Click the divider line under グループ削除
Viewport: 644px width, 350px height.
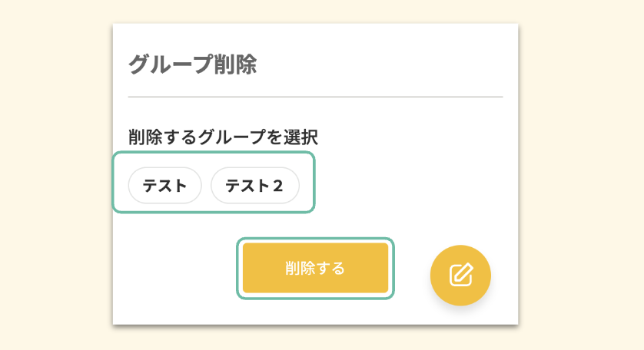click(315, 97)
